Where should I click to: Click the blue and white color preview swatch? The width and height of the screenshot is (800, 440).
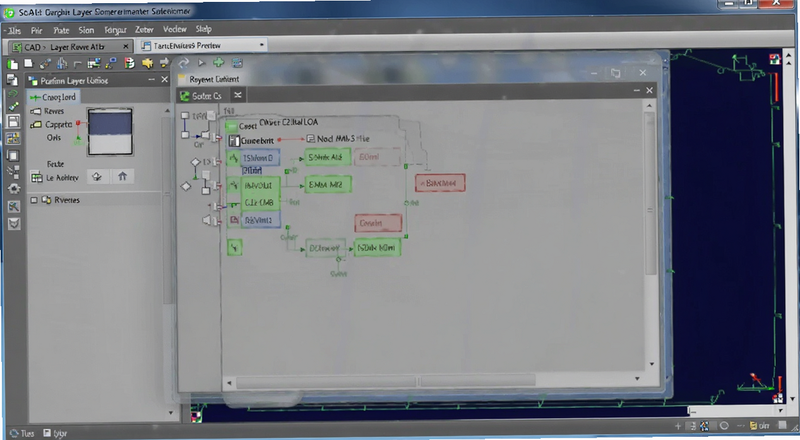point(110,132)
